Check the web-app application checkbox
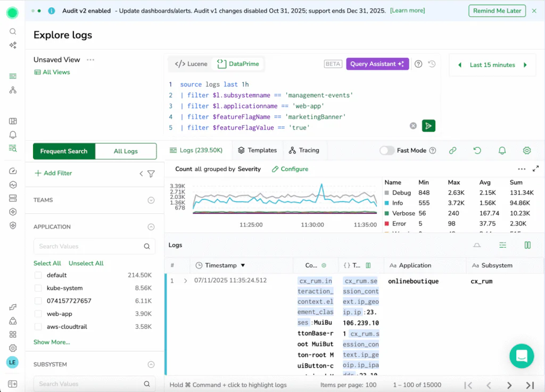This screenshot has width=545, height=392. click(x=38, y=314)
